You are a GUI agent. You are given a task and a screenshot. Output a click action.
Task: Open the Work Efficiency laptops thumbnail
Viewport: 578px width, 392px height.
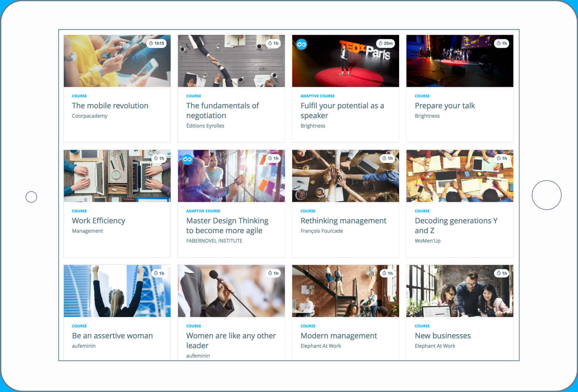(117, 176)
